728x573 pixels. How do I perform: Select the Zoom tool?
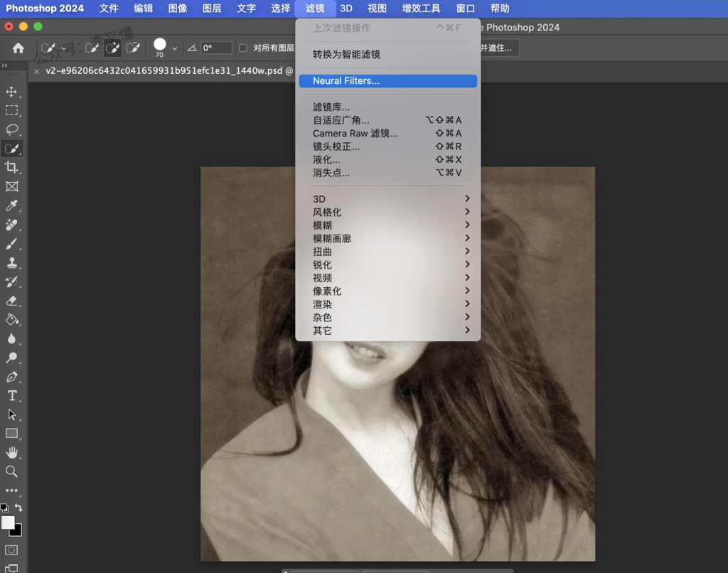pos(11,472)
